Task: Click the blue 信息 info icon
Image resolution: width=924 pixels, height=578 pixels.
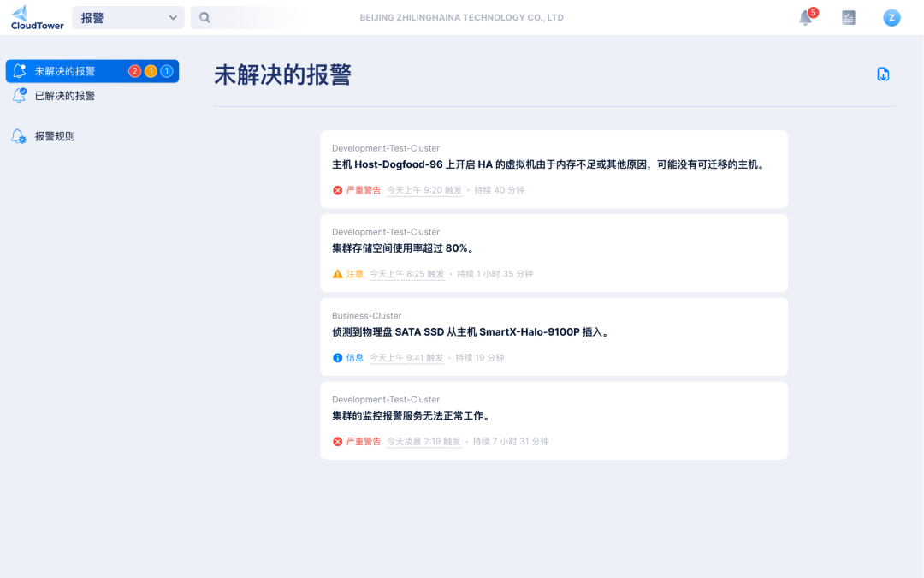Action: (x=338, y=358)
